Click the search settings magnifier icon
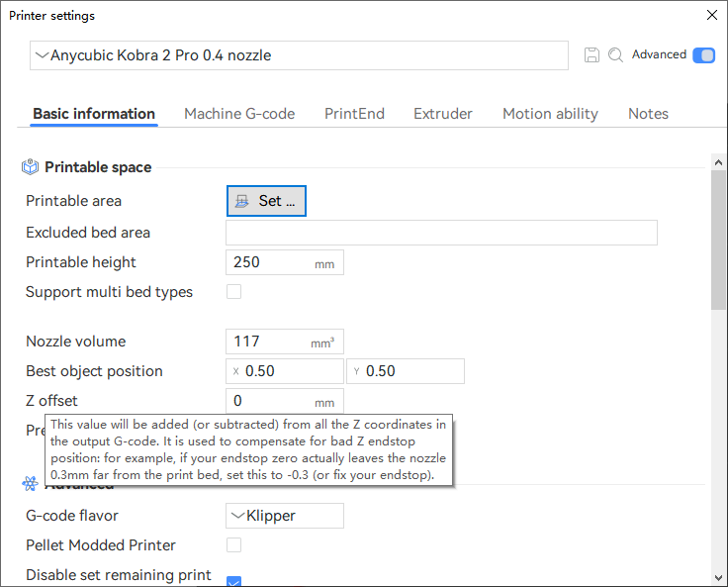Image resolution: width=728 pixels, height=587 pixels. 615,54
